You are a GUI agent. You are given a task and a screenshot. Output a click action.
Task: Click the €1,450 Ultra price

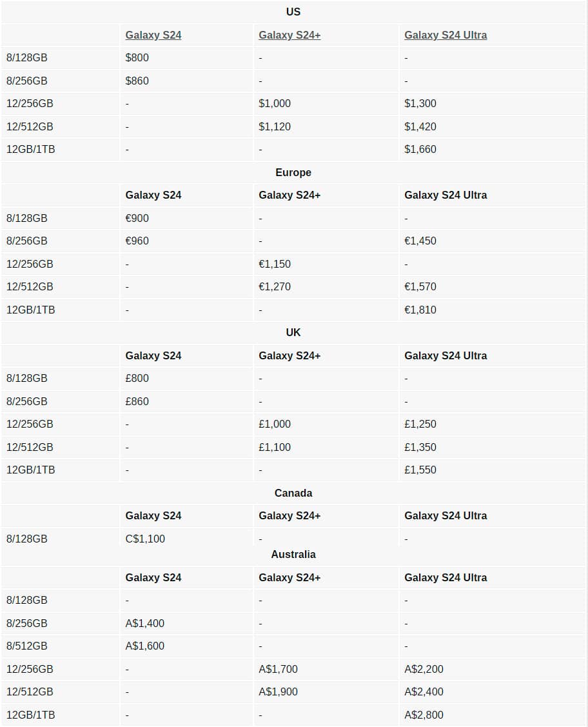(x=420, y=241)
